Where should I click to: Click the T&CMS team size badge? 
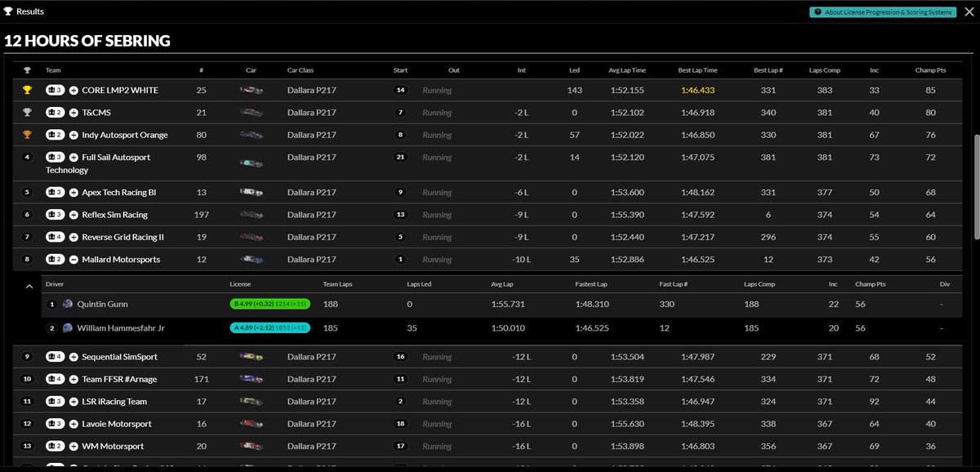point(55,113)
